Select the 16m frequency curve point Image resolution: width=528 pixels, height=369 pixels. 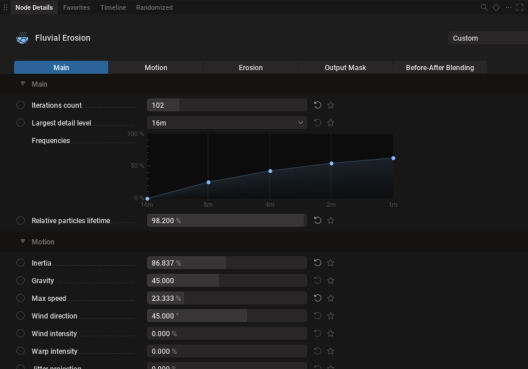147,199
